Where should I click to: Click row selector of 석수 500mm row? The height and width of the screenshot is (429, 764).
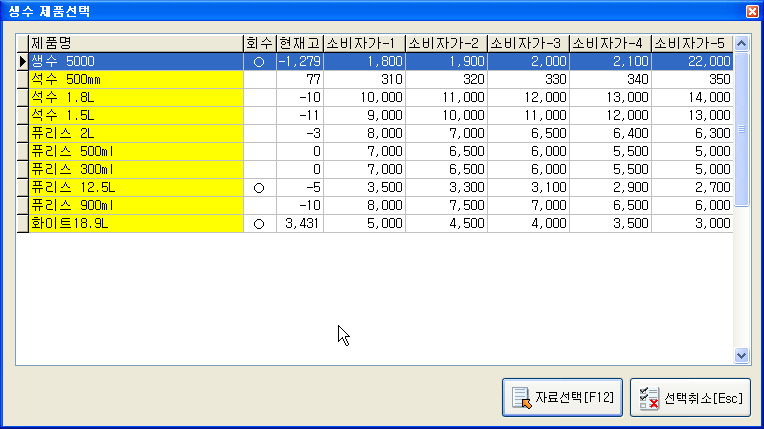tap(23, 79)
